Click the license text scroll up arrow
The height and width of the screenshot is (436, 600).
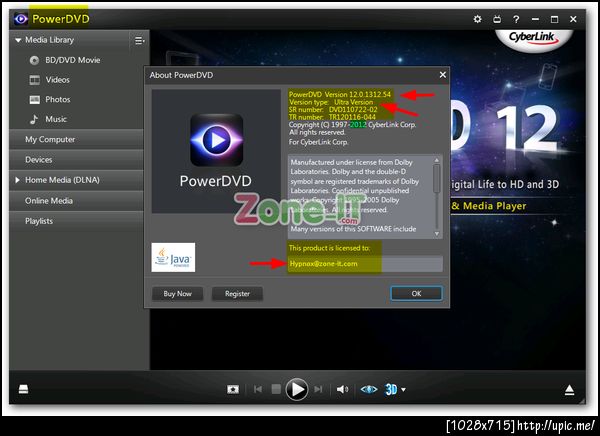coord(437,160)
